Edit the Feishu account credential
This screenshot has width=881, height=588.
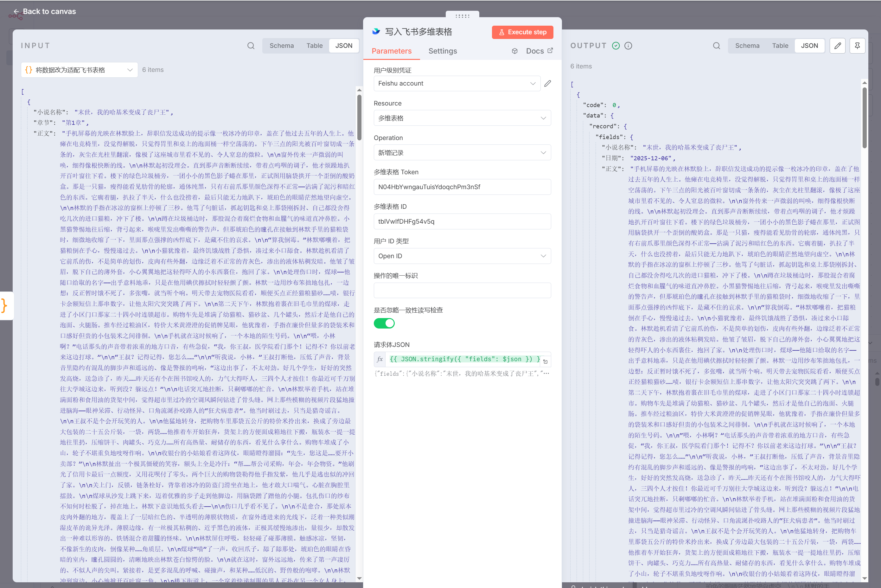click(x=547, y=84)
